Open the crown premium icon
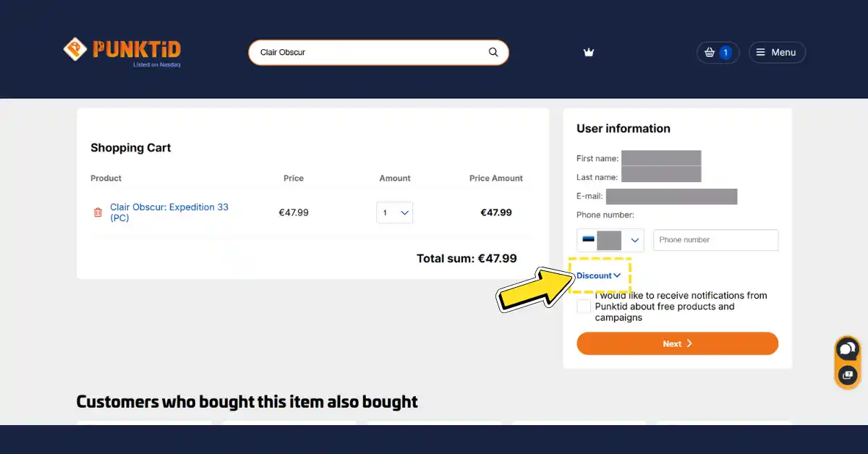This screenshot has height=454, width=868. tap(589, 52)
